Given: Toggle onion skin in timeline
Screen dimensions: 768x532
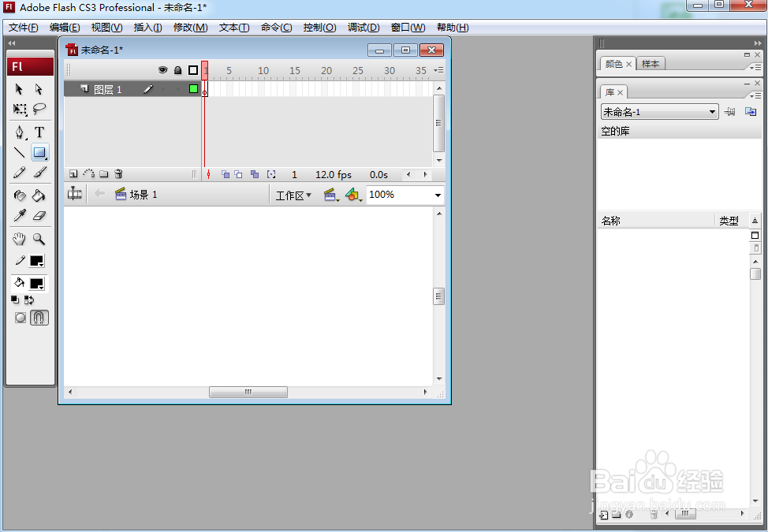Looking at the screenshot, I should (x=226, y=174).
